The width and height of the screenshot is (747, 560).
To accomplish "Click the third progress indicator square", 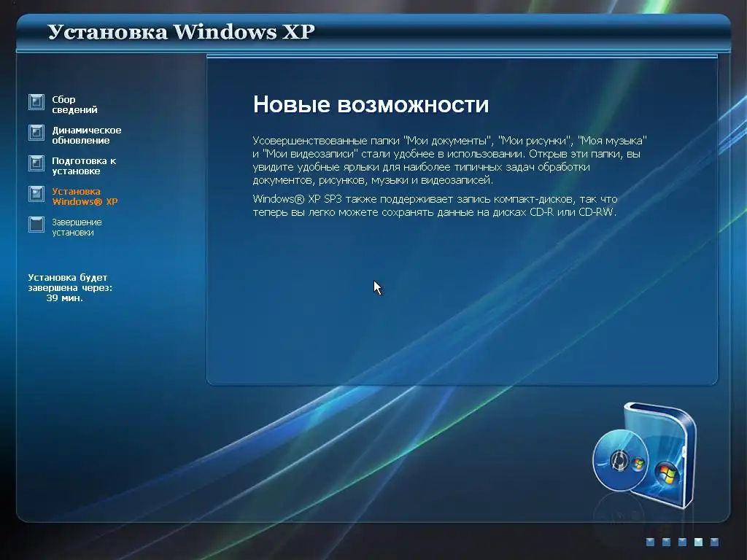I will pos(682,542).
